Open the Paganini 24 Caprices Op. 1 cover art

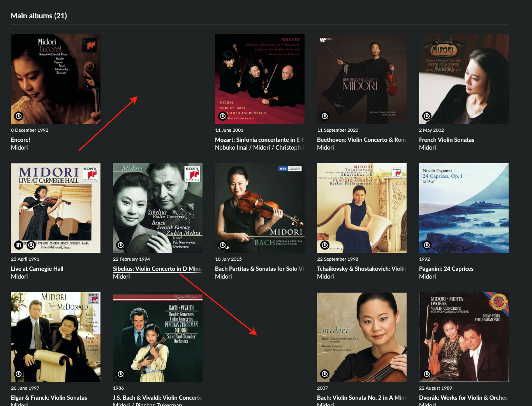click(x=464, y=208)
